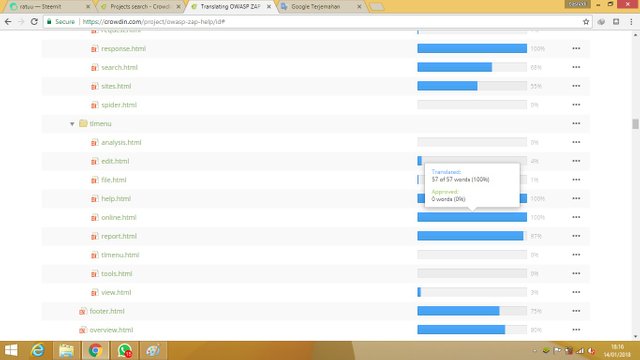
Task: Click the address bar URL field
Action: click(x=318, y=22)
